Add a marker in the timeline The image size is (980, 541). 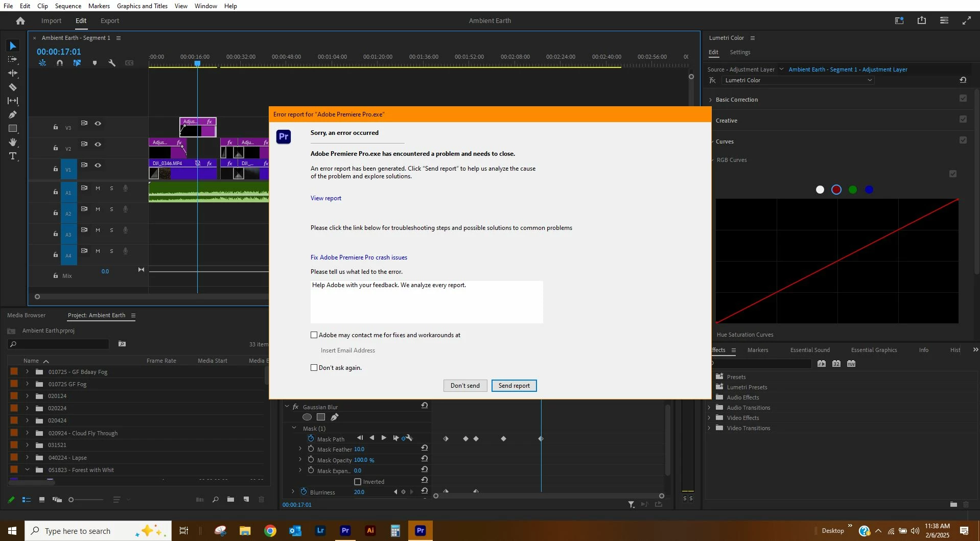[95, 63]
